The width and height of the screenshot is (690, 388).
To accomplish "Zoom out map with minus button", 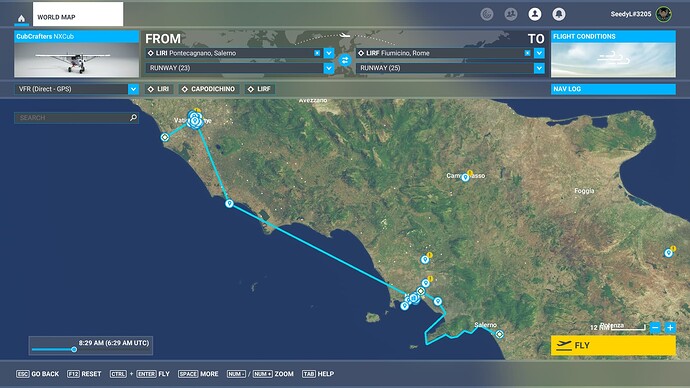I will click(655, 328).
